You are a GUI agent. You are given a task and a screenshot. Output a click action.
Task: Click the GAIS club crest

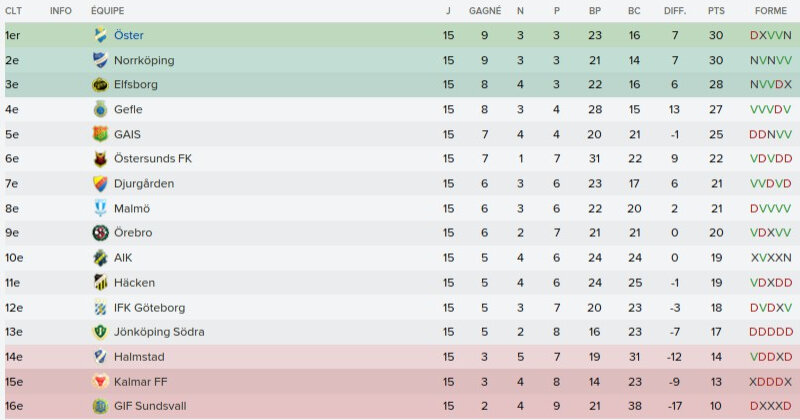(100, 134)
